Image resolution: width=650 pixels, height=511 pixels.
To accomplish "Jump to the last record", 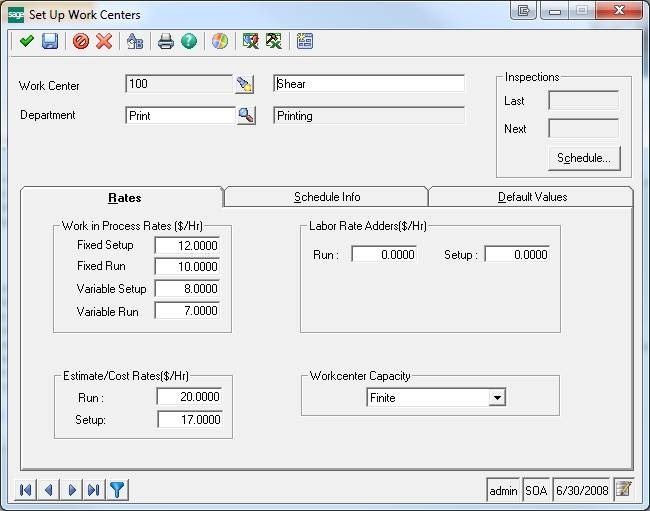I will coord(93,489).
